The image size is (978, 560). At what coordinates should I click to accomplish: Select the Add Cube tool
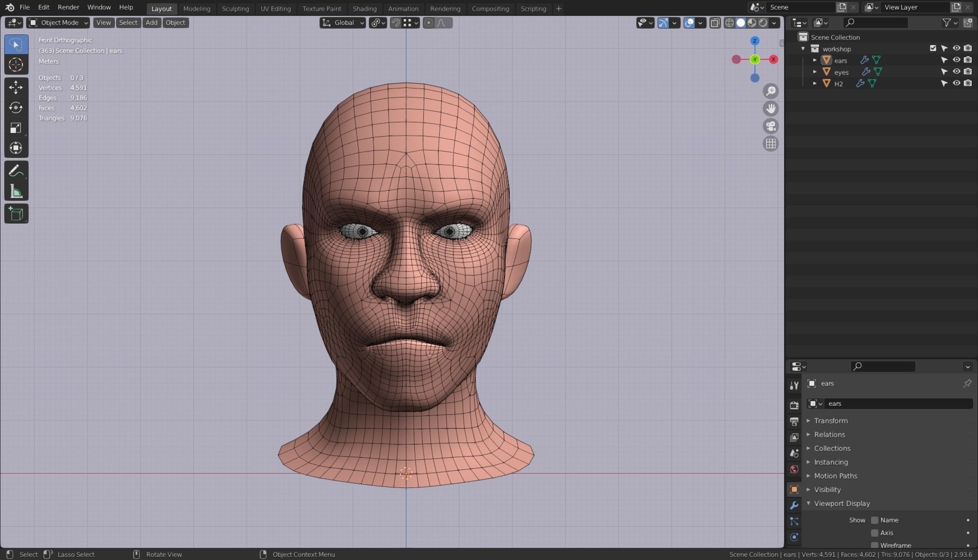click(16, 214)
